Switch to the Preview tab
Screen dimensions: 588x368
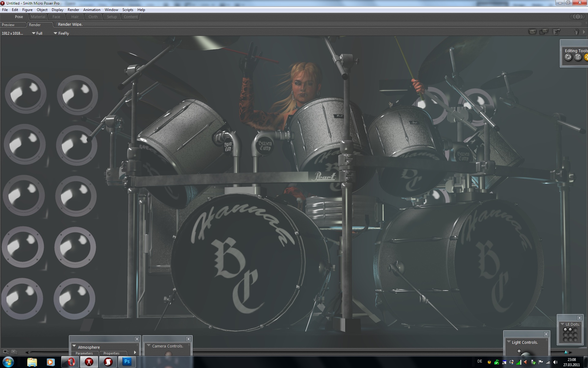(x=8, y=25)
